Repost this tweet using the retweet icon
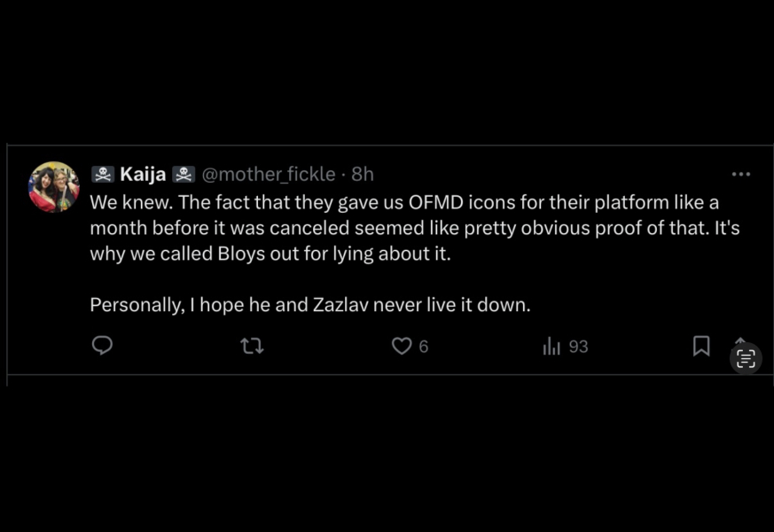Image resolution: width=774 pixels, height=532 pixels. tap(252, 346)
